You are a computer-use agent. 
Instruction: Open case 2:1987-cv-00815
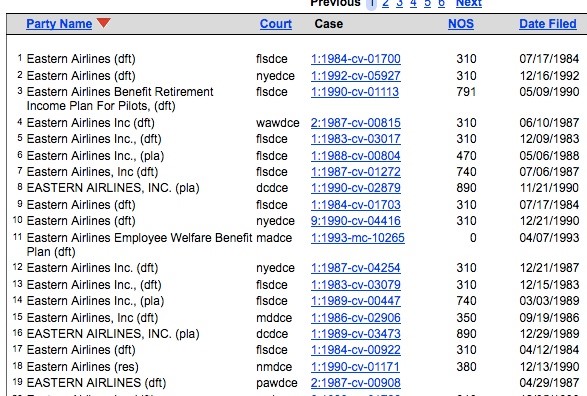(x=356, y=123)
